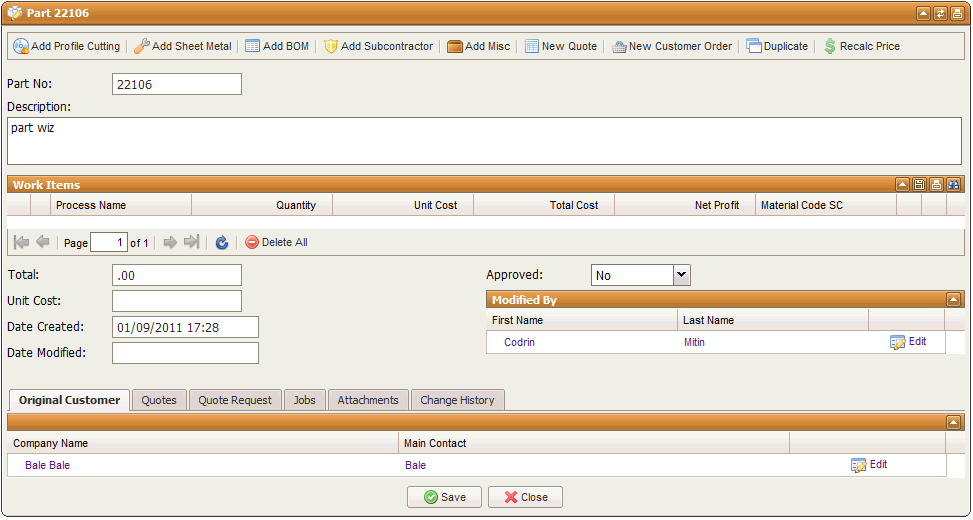Edit the Codrin Mitin record

tap(908, 342)
